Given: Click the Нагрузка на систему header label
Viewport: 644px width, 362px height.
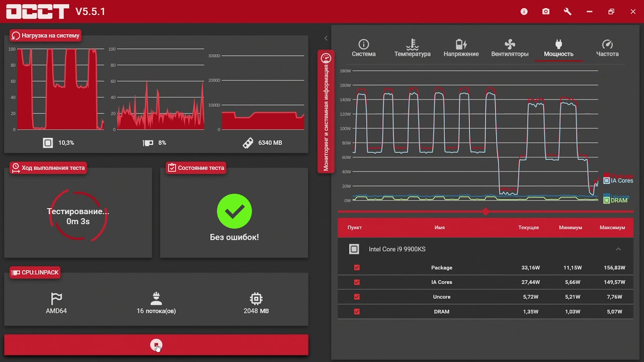Looking at the screenshot, I should tap(45, 36).
